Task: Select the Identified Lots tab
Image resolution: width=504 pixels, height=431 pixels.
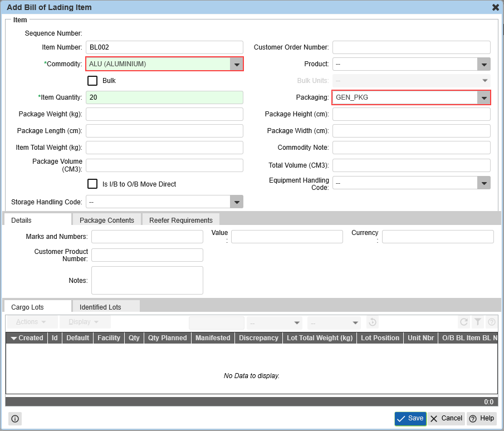Action: 106,307
